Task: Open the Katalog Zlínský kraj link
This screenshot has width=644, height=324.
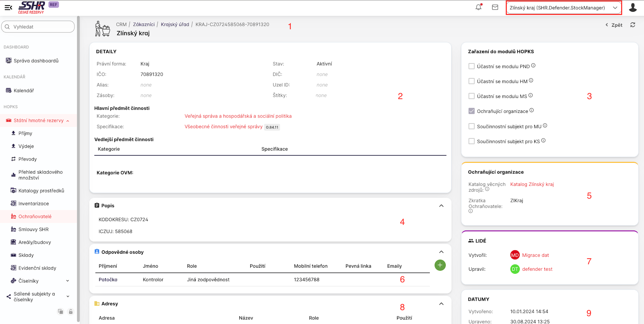Action: pos(532,184)
